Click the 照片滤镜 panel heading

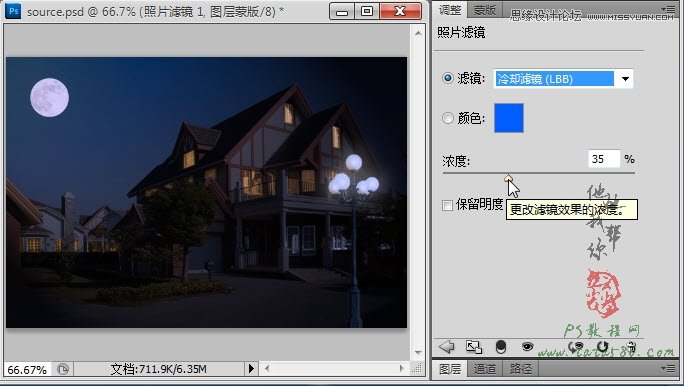point(461,33)
